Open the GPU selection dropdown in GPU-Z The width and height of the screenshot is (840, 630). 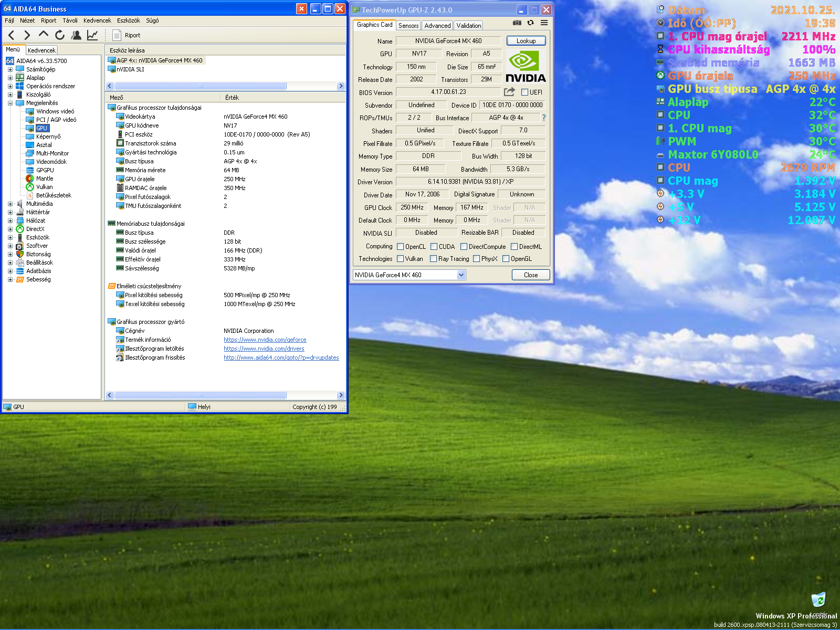coord(461,275)
